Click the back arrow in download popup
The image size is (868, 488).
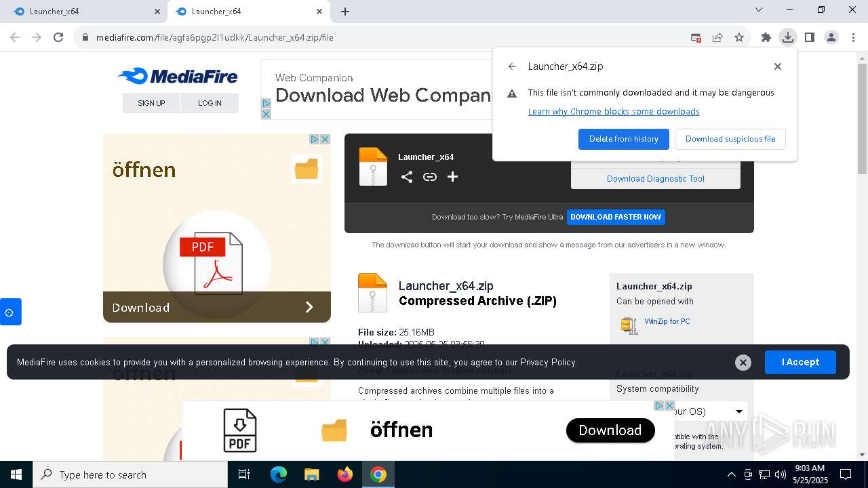click(x=512, y=66)
